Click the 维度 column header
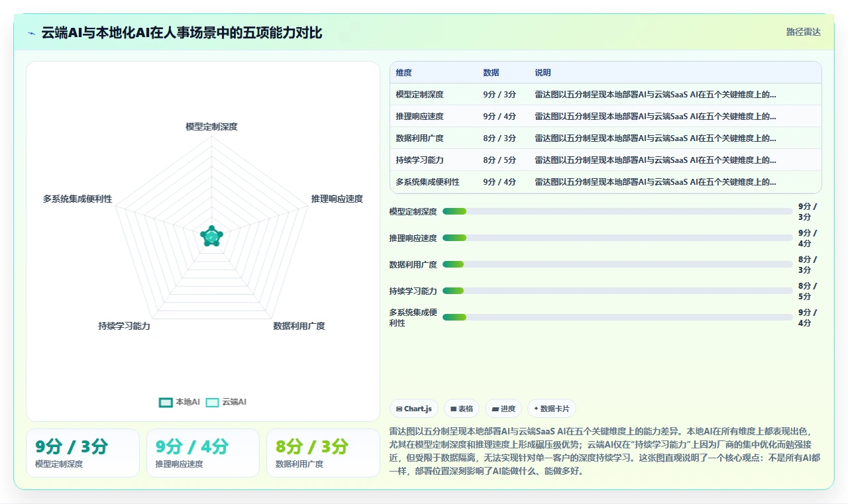The height and width of the screenshot is (504, 848). [x=404, y=73]
